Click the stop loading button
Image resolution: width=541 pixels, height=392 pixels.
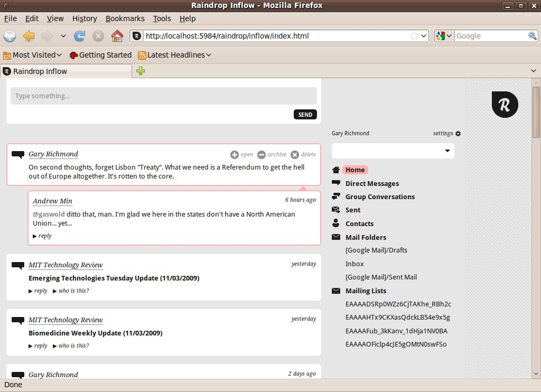[x=98, y=36]
